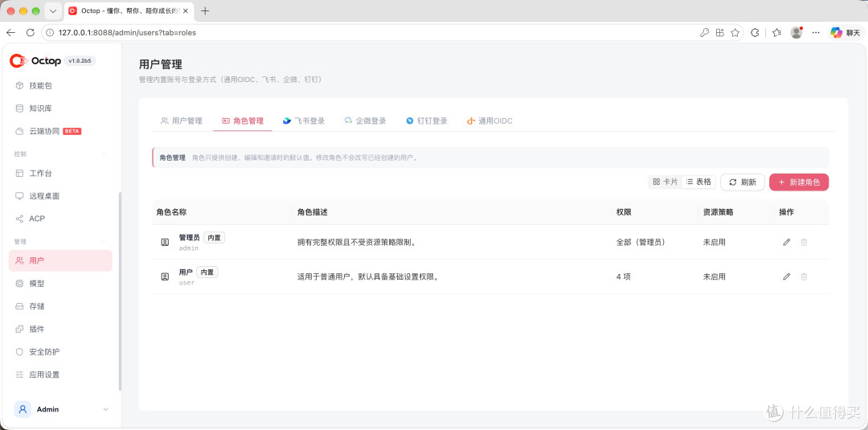
Task: Click the 内置 tag beside 用户
Action: tap(207, 272)
